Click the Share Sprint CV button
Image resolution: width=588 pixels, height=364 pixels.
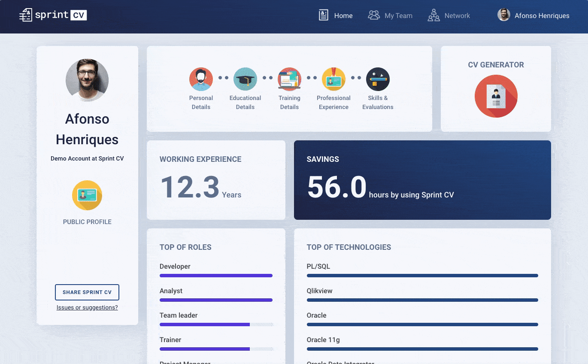click(87, 292)
